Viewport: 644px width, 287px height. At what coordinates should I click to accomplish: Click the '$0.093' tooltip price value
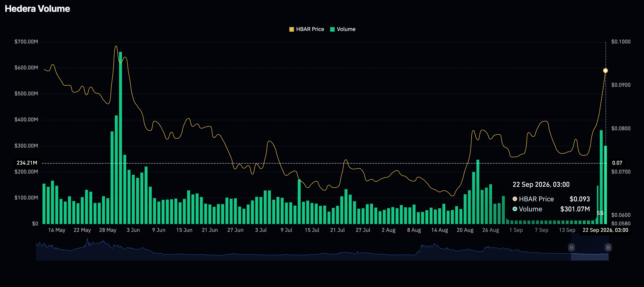pyautogui.click(x=580, y=199)
